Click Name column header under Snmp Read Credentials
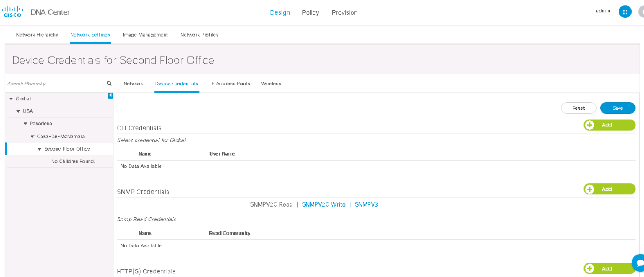Screen dimensions: 644x277 click(x=145, y=233)
